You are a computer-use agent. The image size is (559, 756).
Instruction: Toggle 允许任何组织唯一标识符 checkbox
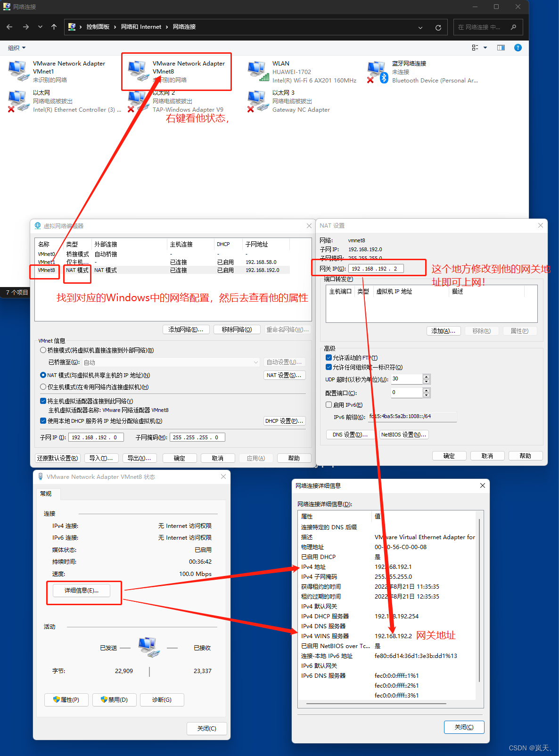tap(329, 367)
